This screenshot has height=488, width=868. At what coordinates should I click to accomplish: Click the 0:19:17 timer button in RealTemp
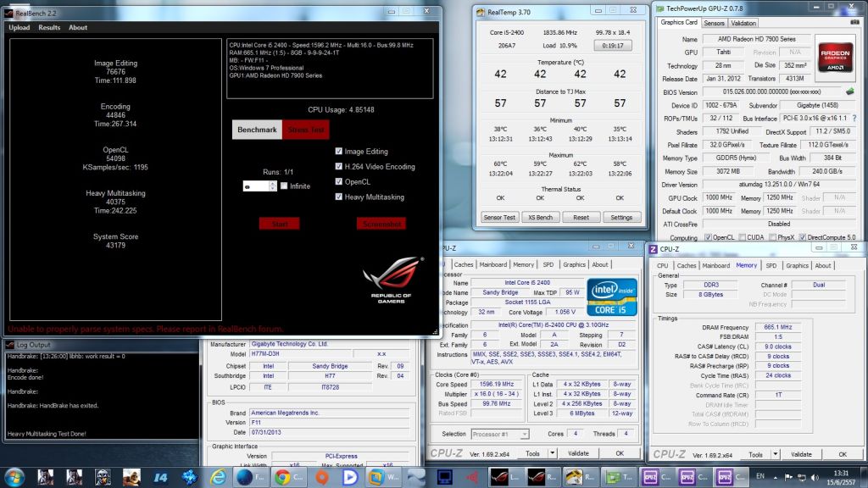613,46
